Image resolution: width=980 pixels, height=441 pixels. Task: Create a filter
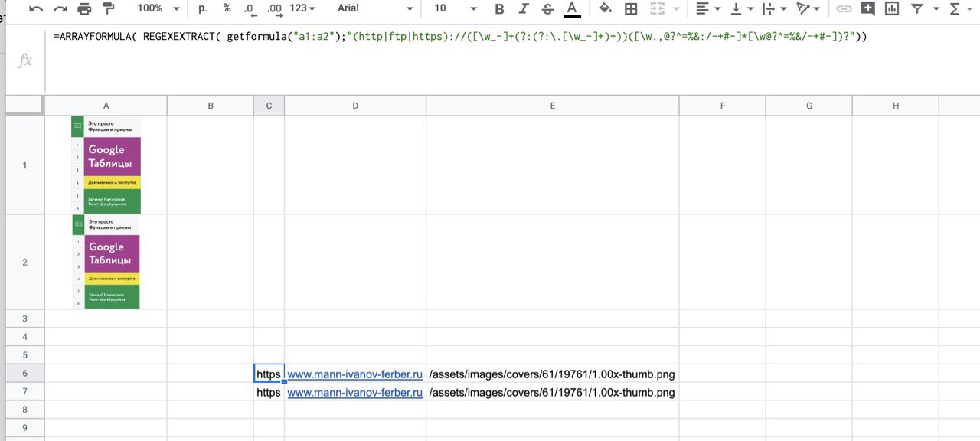916,8
